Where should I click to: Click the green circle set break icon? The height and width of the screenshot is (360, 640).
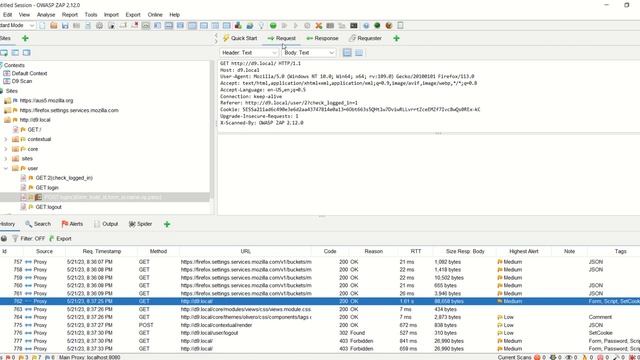point(273,25)
